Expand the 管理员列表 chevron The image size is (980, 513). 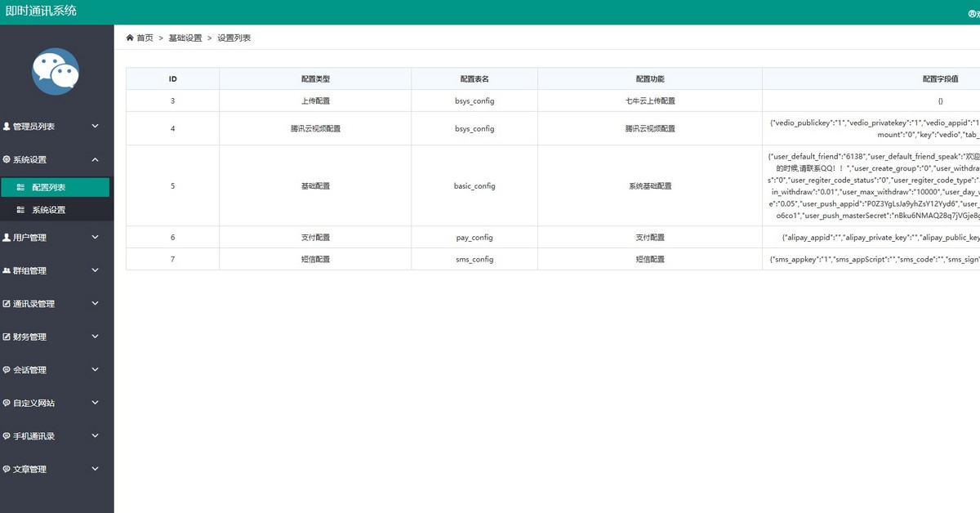95,127
